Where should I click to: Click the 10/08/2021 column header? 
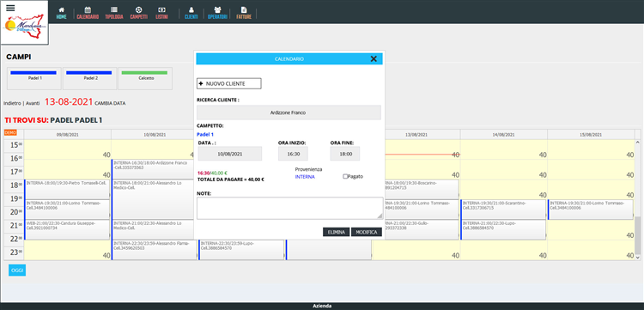(x=155, y=134)
